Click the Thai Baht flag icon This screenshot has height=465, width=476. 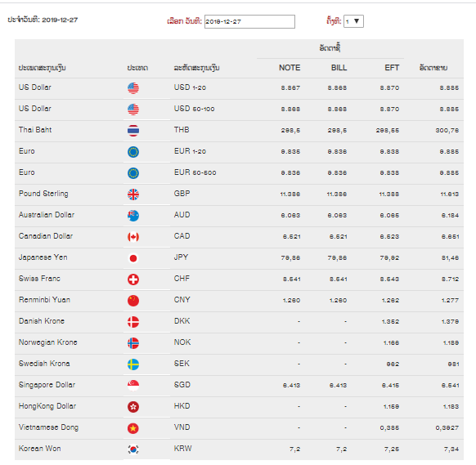click(x=133, y=131)
